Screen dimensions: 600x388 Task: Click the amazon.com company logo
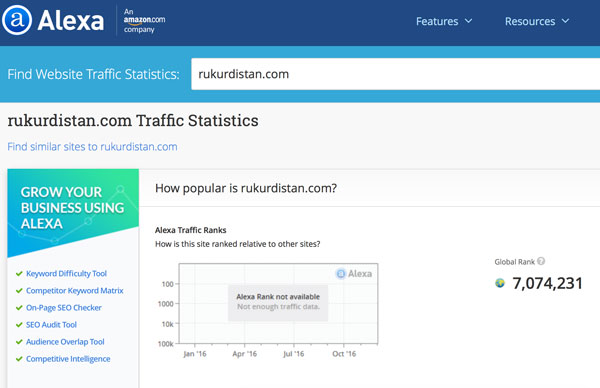coord(144,21)
